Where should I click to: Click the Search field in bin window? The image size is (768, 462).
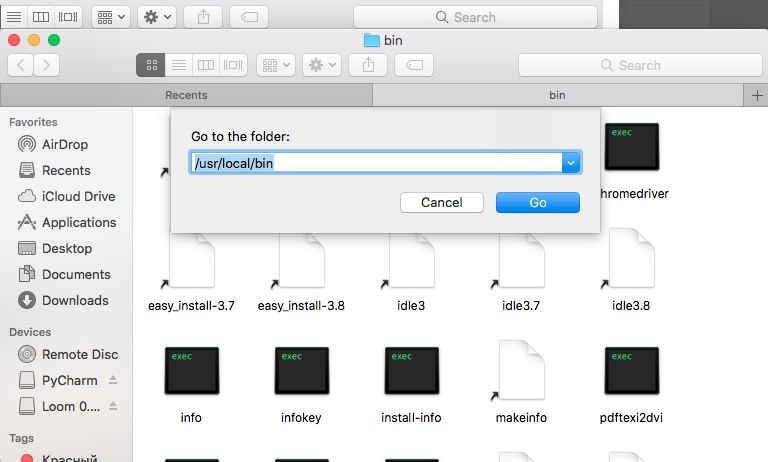[x=640, y=65]
